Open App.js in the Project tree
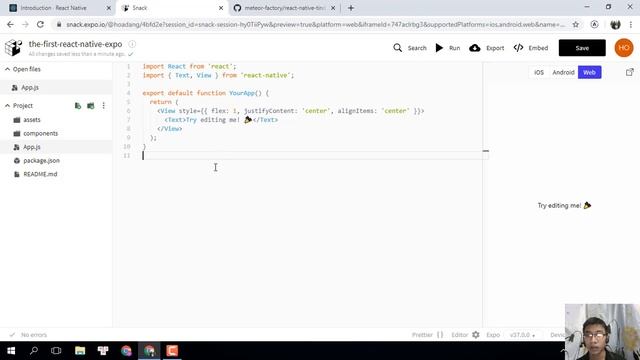Viewport: 640px width, 360px height. (56, 147)
